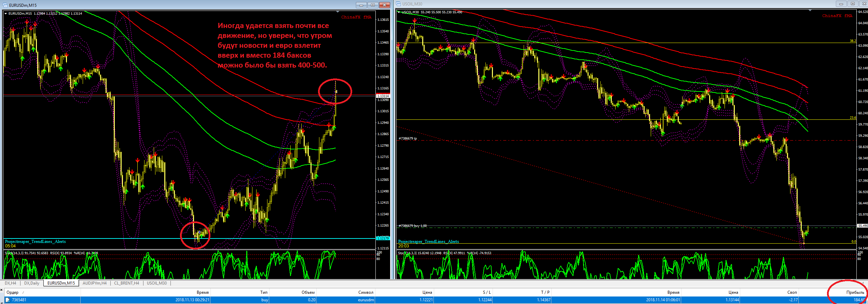Switch to the USOIL,M30 chart tab

(x=157, y=283)
